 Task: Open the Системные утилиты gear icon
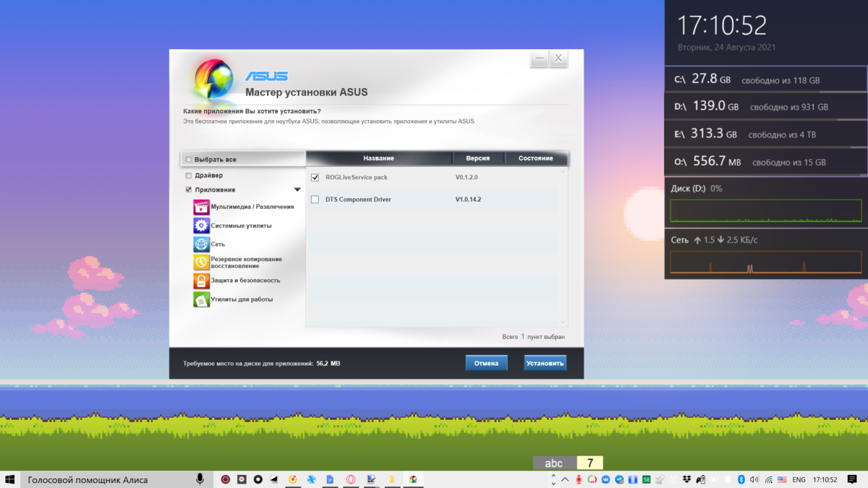(201, 226)
